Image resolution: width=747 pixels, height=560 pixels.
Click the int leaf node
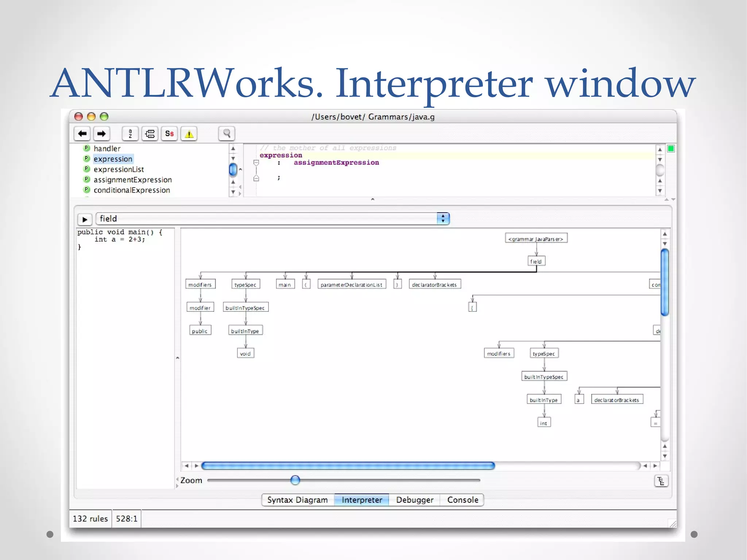544,423
